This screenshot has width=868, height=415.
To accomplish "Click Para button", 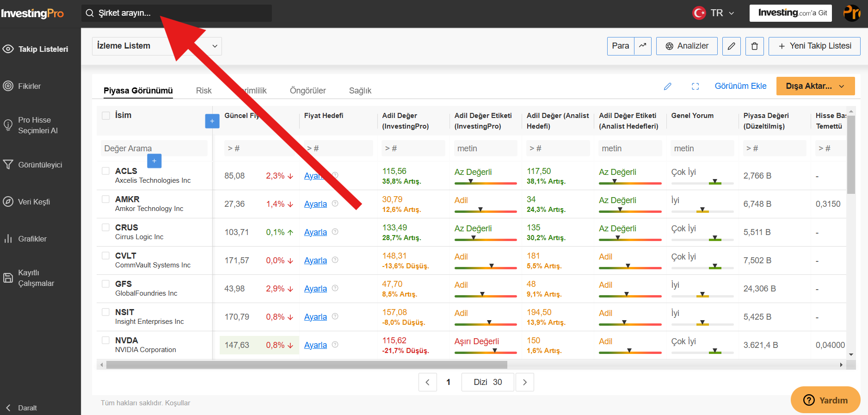I will [621, 46].
